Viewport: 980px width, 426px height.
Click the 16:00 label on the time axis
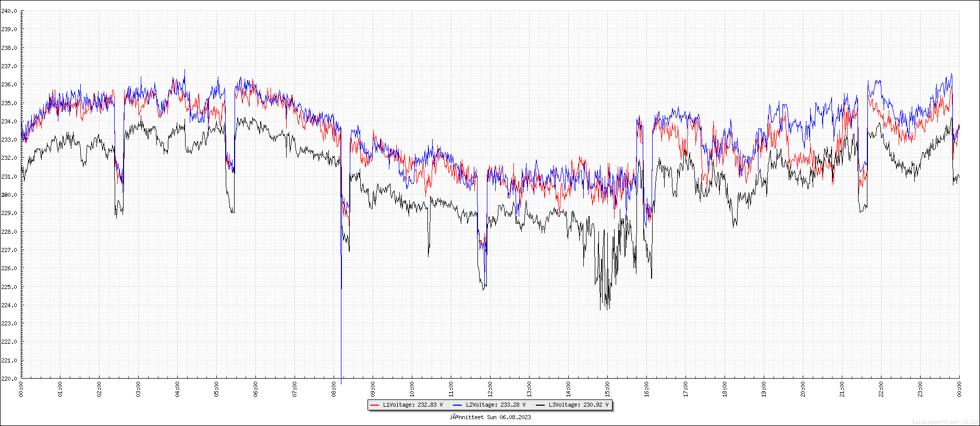[646, 389]
